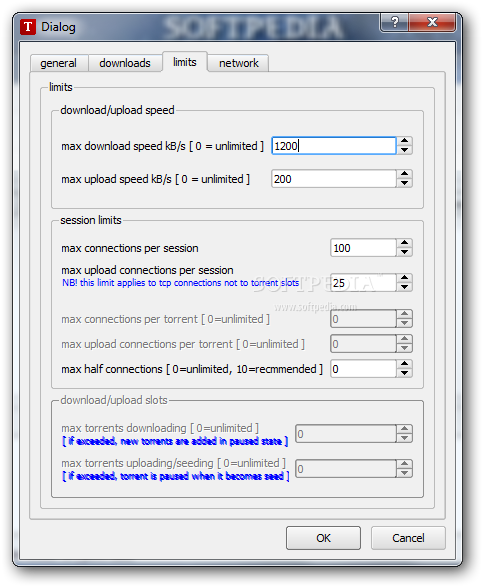Go to the network tab
The width and height of the screenshot is (483, 587).
click(x=239, y=63)
